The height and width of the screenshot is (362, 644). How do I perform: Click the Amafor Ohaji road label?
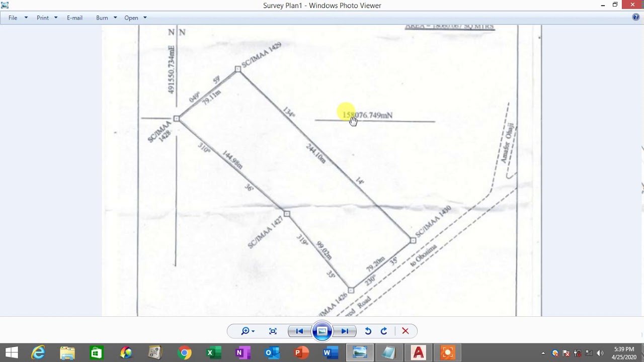pos(507,143)
